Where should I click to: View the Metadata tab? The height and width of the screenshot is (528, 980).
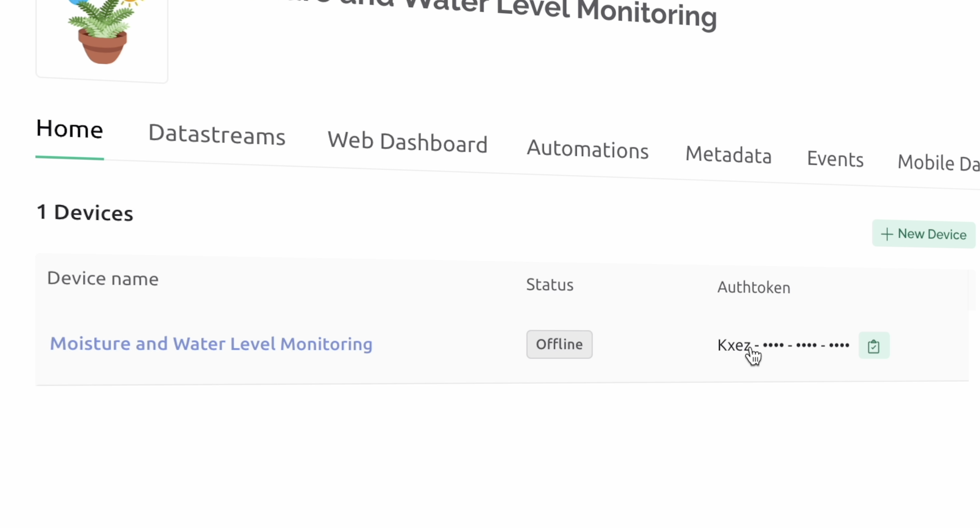(728, 156)
